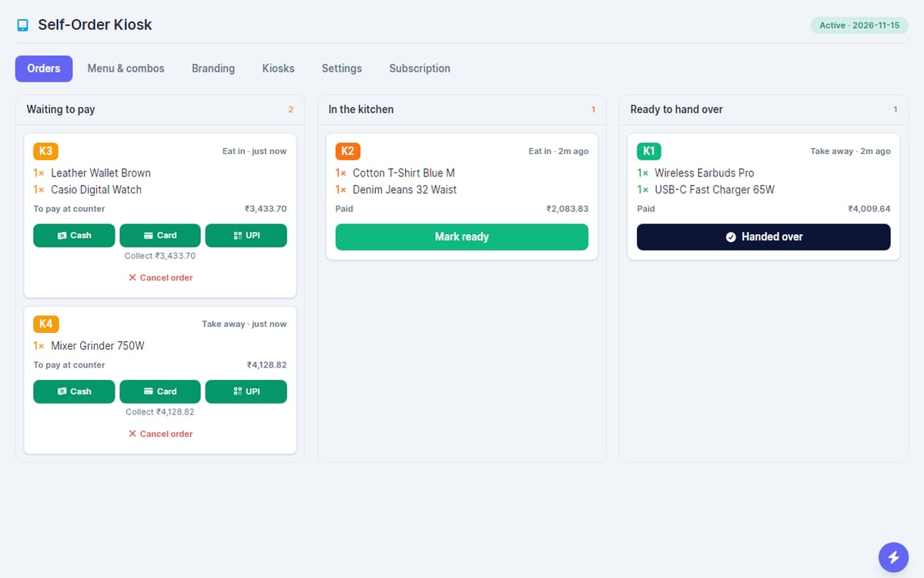The image size is (924, 578).
Task: Cancel order K3
Action: (x=160, y=277)
